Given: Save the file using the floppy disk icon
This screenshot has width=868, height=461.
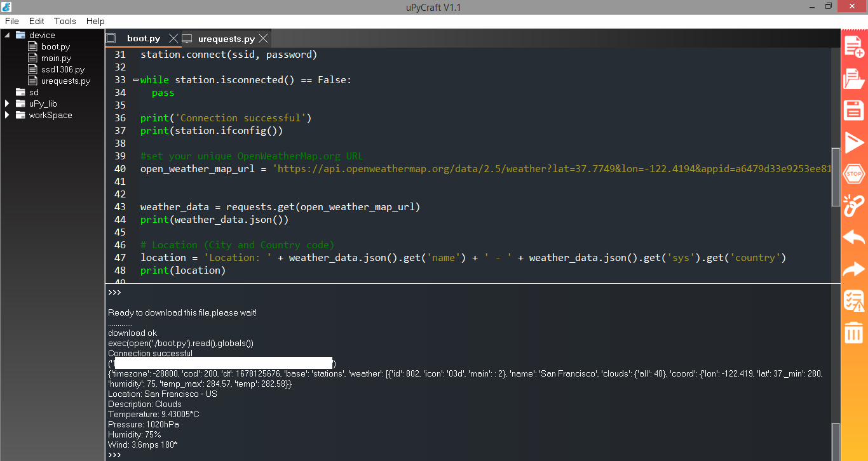Looking at the screenshot, I should click(853, 110).
